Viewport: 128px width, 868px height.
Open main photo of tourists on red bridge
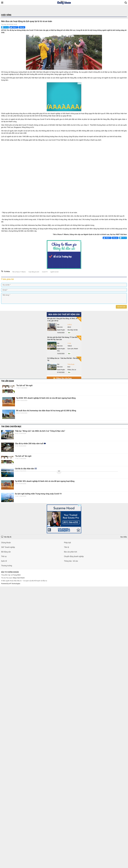[x=64, y=52]
